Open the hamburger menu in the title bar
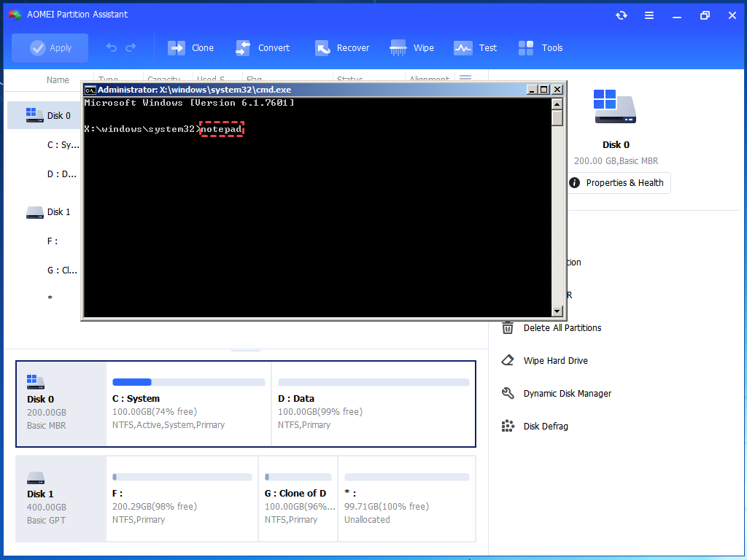Image resolution: width=747 pixels, height=560 pixels. point(649,15)
